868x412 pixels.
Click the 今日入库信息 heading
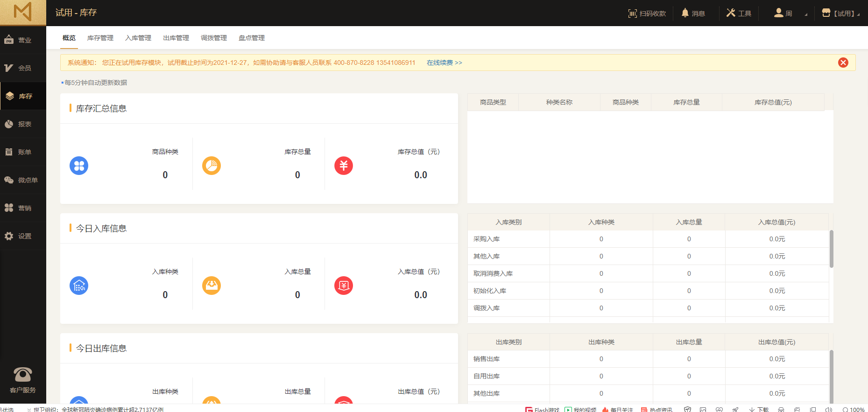tap(101, 228)
